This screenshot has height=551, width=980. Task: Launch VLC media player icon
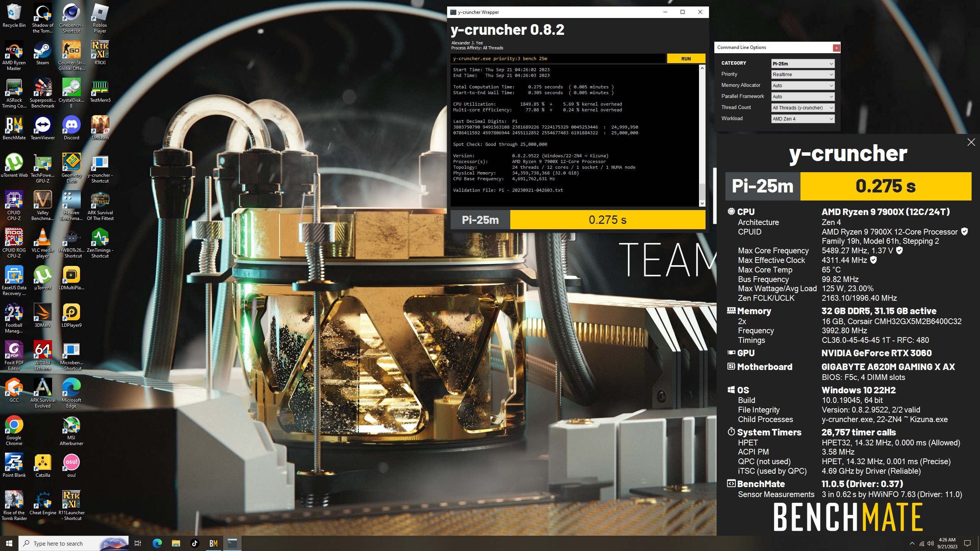[x=42, y=243]
